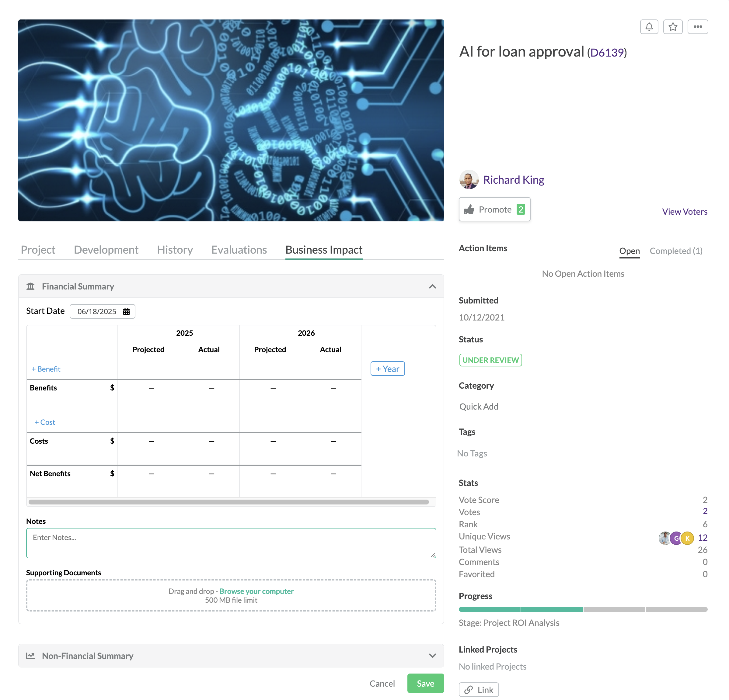Click the Link projects button
This screenshot has height=700, width=729.
(479, 690)
